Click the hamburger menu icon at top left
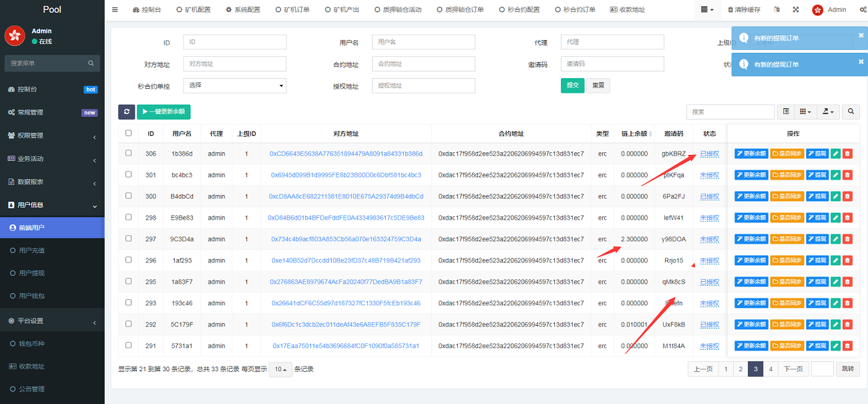Screen dimensions: 868x404 (115, 10)
